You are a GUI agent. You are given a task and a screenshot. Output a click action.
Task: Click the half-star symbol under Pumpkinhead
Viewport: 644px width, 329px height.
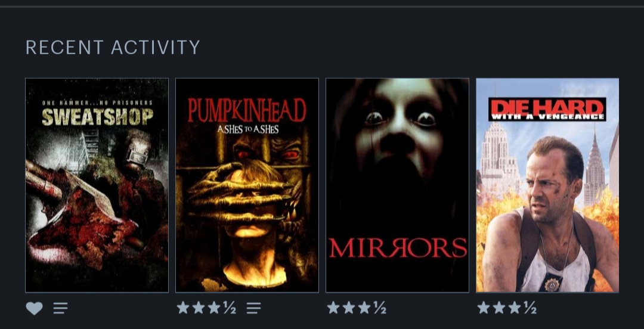[230, 308]
